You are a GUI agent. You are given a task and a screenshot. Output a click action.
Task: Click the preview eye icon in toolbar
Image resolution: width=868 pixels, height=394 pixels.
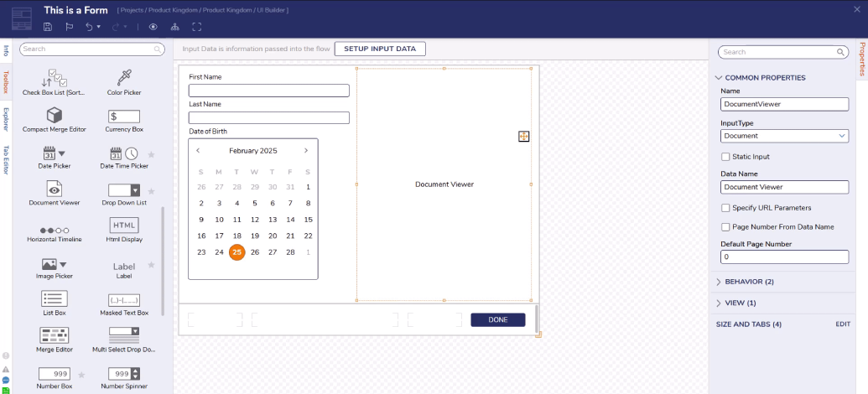tap(153, 27)
